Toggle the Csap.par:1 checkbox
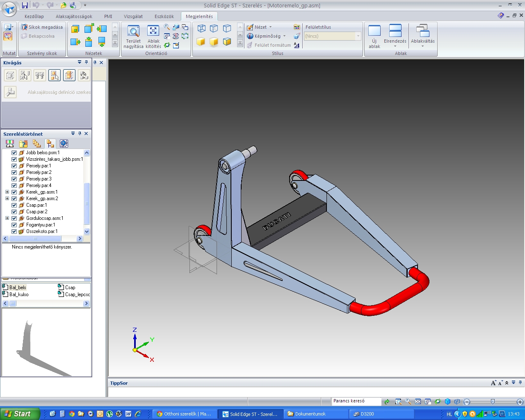The height and width of the screenshot is (420, 525). (x=14, y=205)
